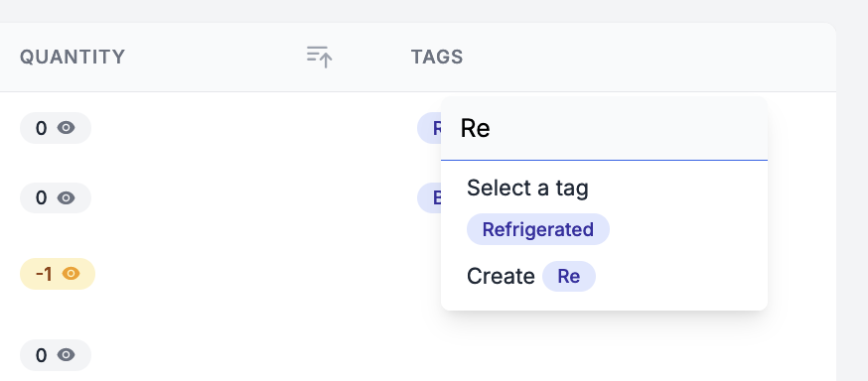Toggle the eye icon in the second quantity row
The height and width of the screenshot is (381, 868).
pos(66,197)
